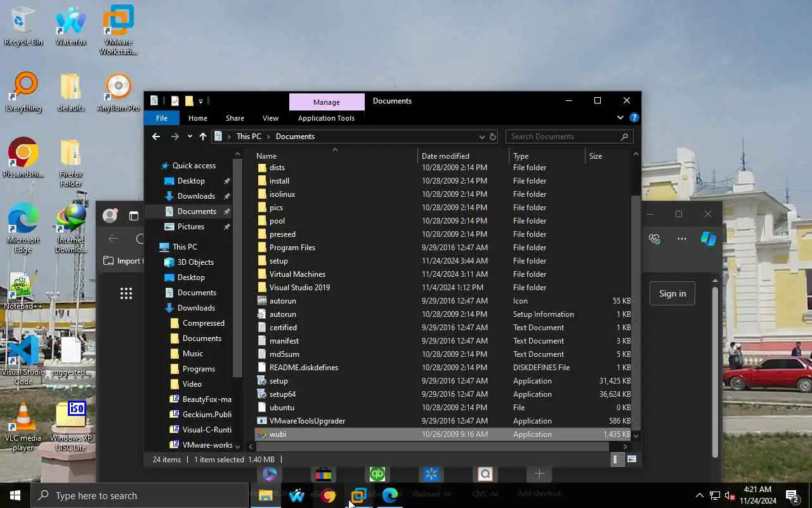
Task: Open Internet Download Manager shortcut
Action: pos(71,229)
